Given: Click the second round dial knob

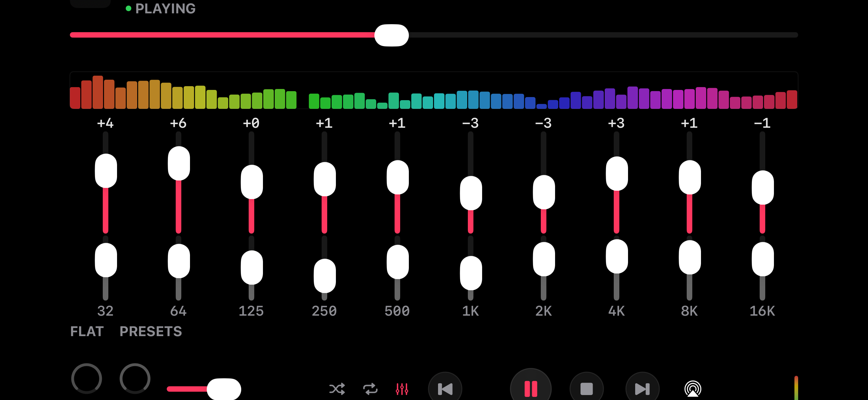Looking at the screenshot, I should pyautogui.click(x=135, y=378).
